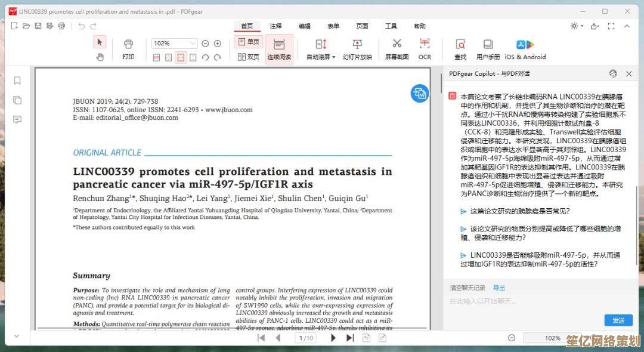Go to the previous page
The width and height of the screenshot is (644, 352).
pyautogui.click(x=278, y=338)
